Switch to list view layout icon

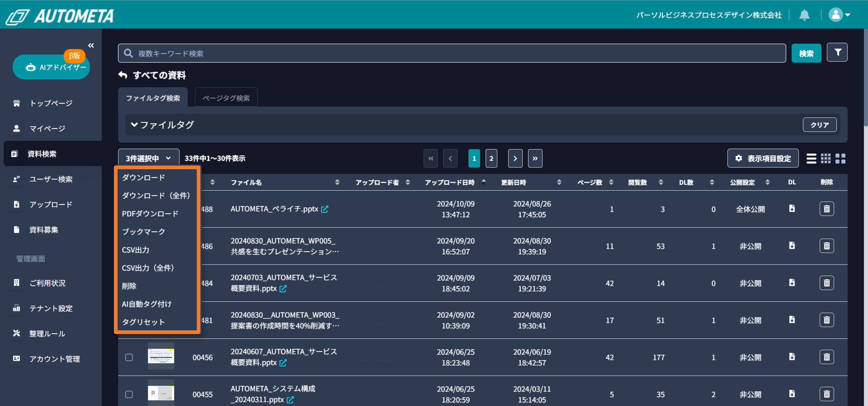[811, 158]
